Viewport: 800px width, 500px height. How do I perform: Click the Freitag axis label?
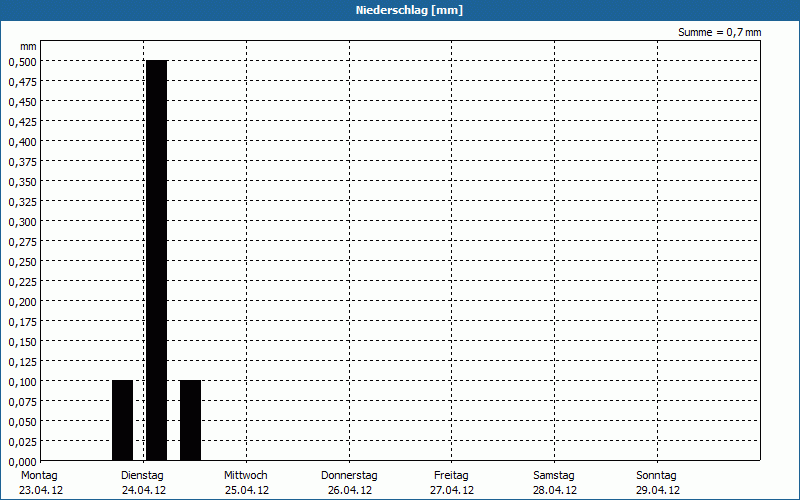(x=451, y=475)
